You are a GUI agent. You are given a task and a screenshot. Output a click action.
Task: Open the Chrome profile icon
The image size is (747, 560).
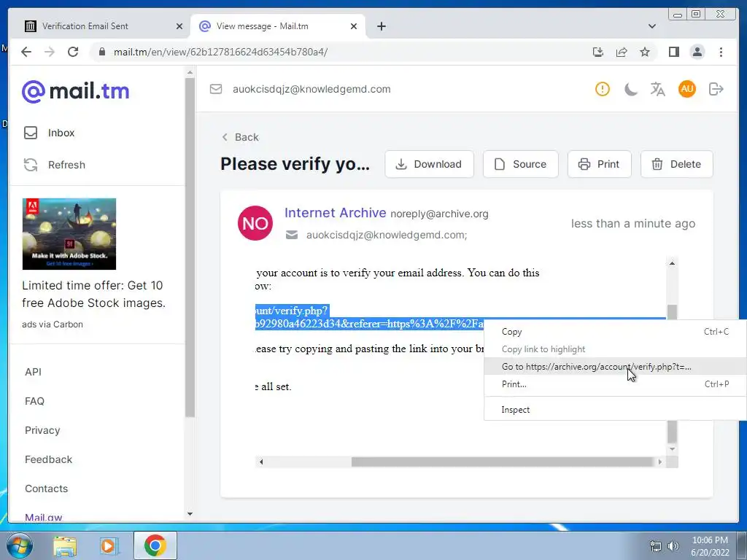click(x=697, y=52)
